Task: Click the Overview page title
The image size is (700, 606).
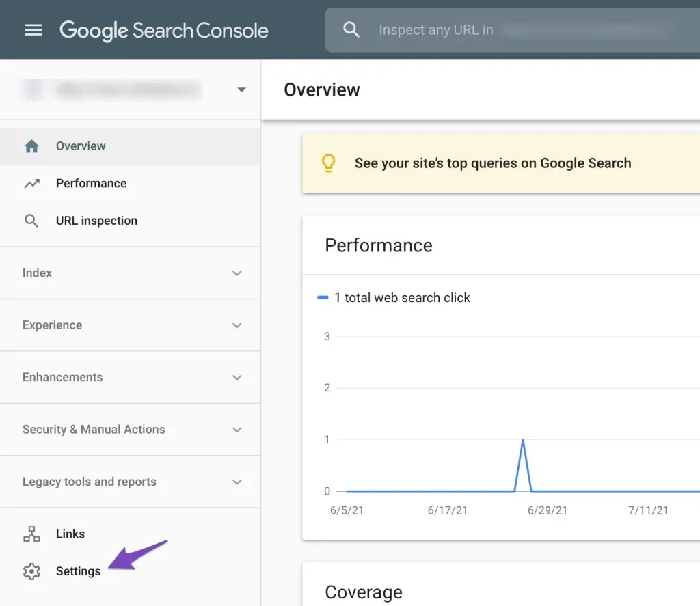Action: pos(322,89)
